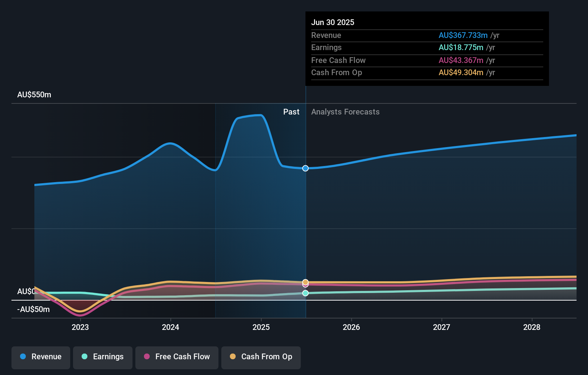Click the 2027 label on the time axis

(x=441, y=327)
